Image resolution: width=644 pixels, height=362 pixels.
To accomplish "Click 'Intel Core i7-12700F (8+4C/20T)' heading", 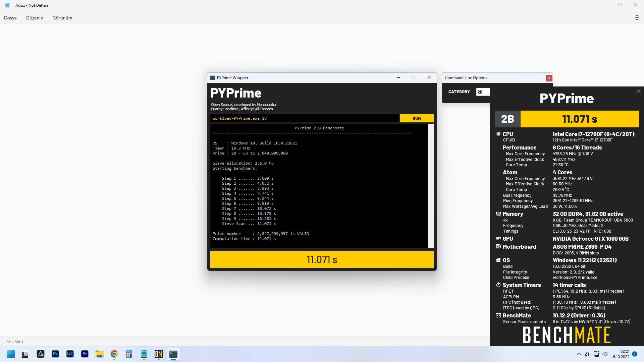I will 593,134.
